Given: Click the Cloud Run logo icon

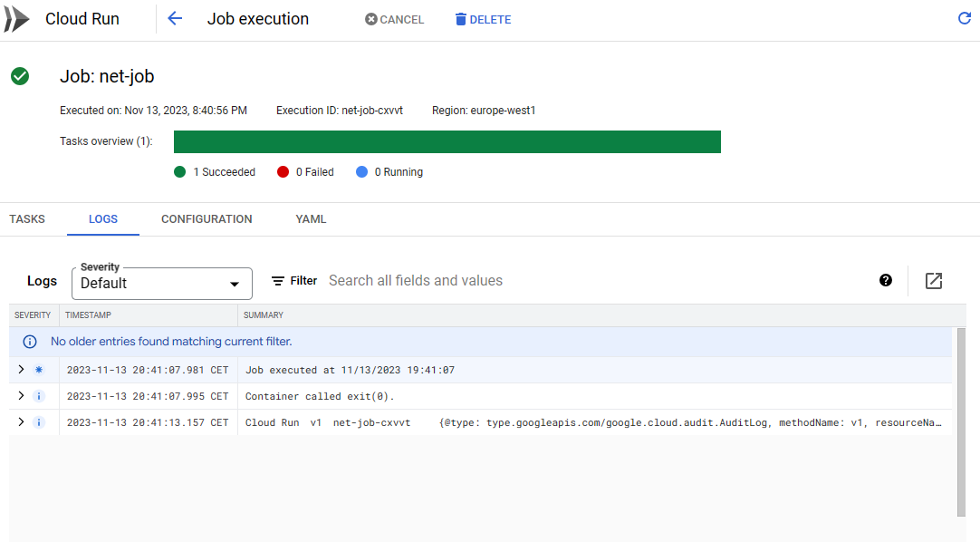Looking at the screenshot, I should click(17, 19).
